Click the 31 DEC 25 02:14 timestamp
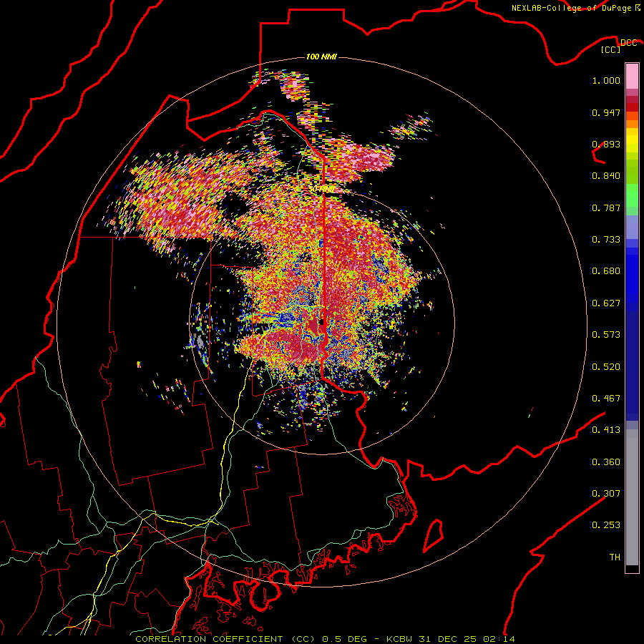Image resolution: width=644 pixels, height=644 pixels. pos(467,639)
